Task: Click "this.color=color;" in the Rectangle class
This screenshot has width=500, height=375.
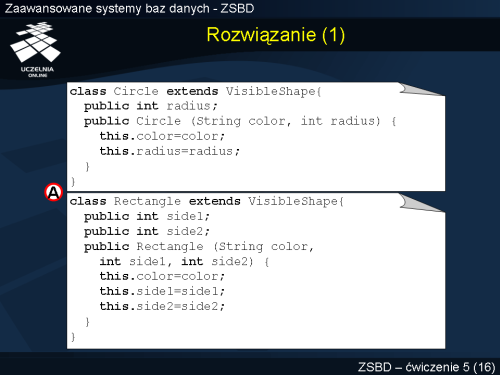Action: coord(162,276)
